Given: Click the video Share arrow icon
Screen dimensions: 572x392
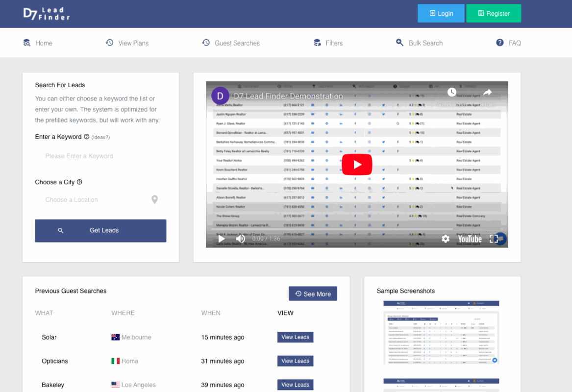Looking at the screenshot, I should [487, 93].
